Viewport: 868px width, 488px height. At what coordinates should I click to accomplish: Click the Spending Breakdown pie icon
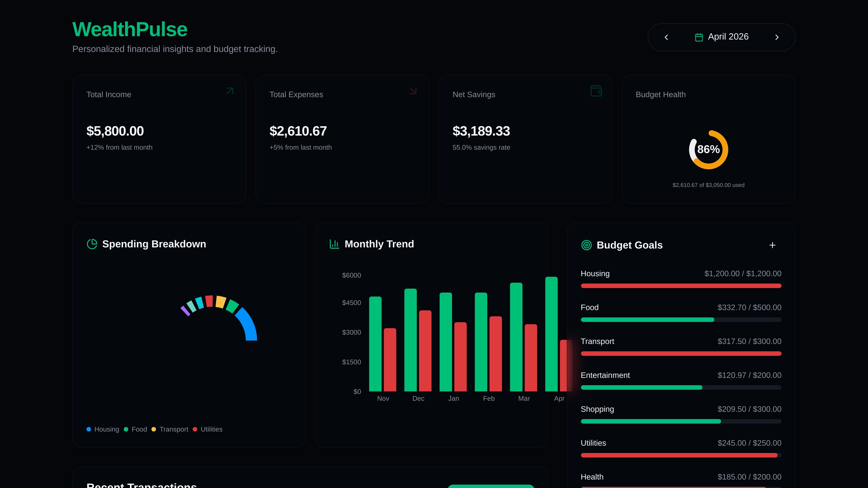[x=92, y=244]
